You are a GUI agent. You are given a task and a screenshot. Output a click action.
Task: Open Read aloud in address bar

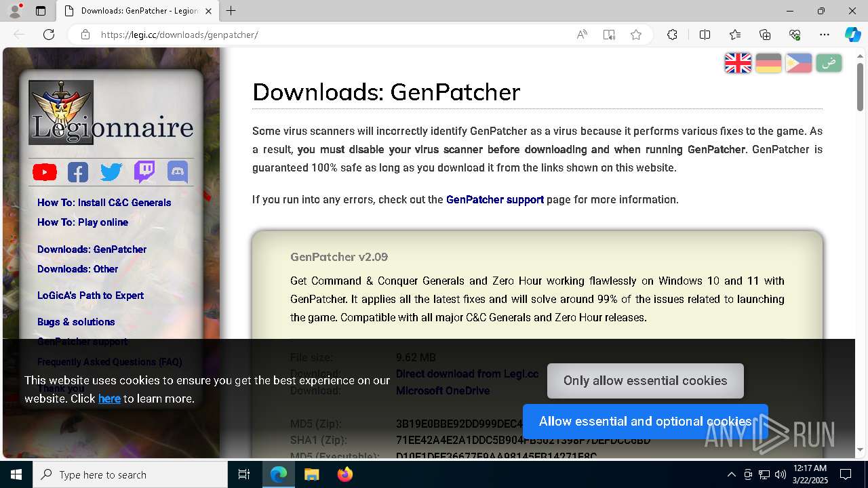point(582,35)
